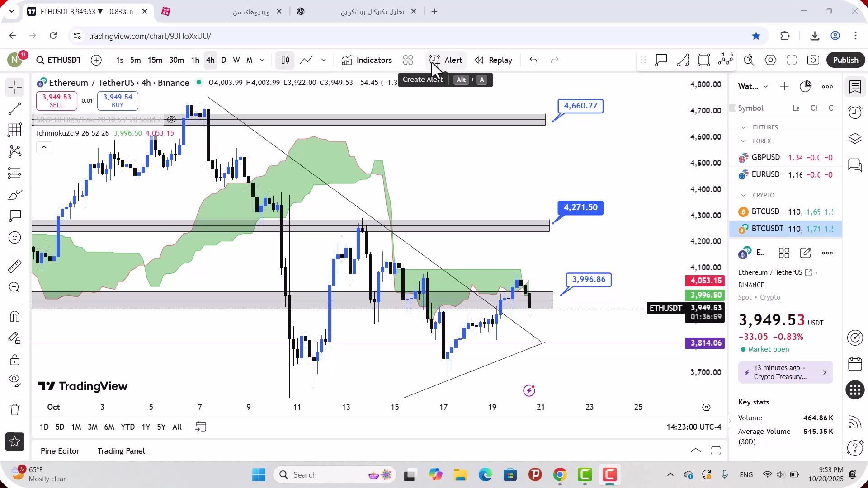The width and height of the screenshot is (868, 488).
Task: Publish the chart idea
Action: (x=845, y=60)
